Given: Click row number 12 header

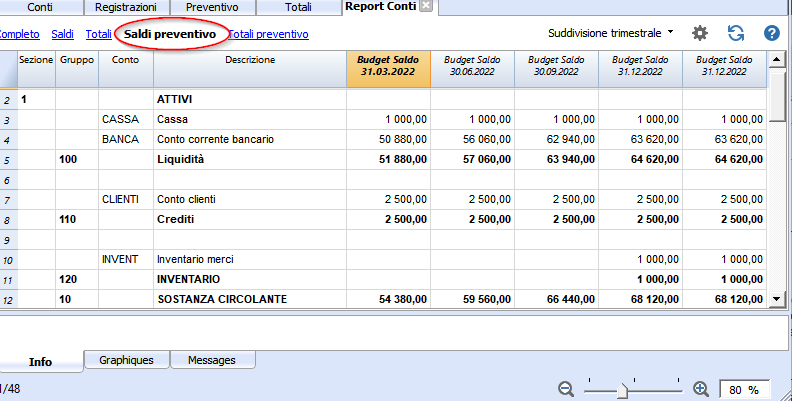Looking at the screenshot, I should [x=9, y=299].
